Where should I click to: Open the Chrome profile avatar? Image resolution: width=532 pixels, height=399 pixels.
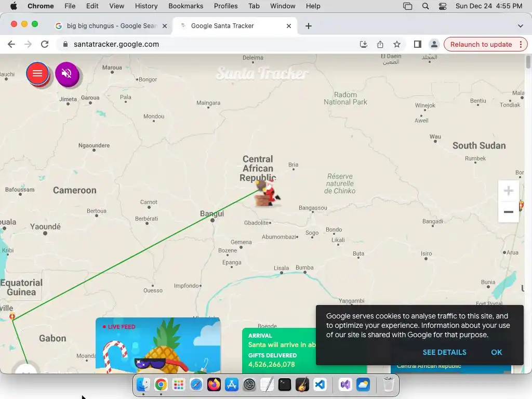coord(434,44)
